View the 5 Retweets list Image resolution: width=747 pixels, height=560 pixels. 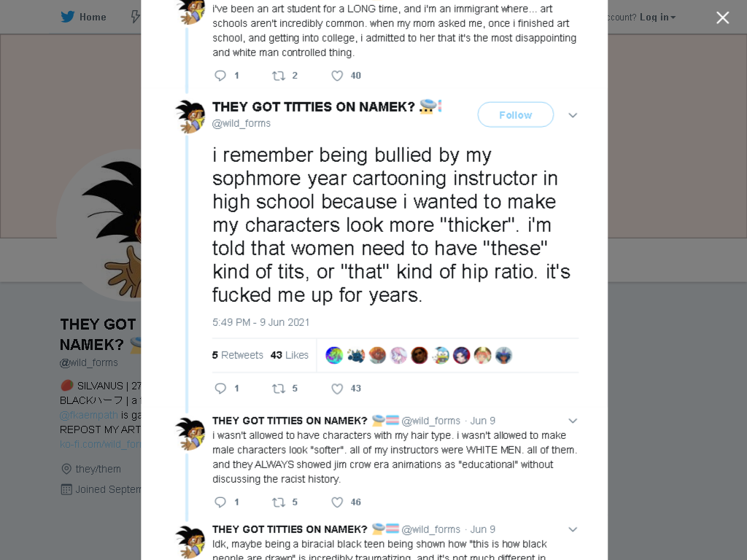[x=238, y=355]
